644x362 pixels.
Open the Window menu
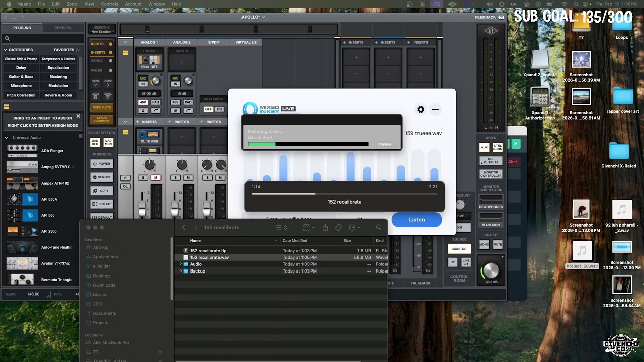pyautogui.click(x=156, y=4)
